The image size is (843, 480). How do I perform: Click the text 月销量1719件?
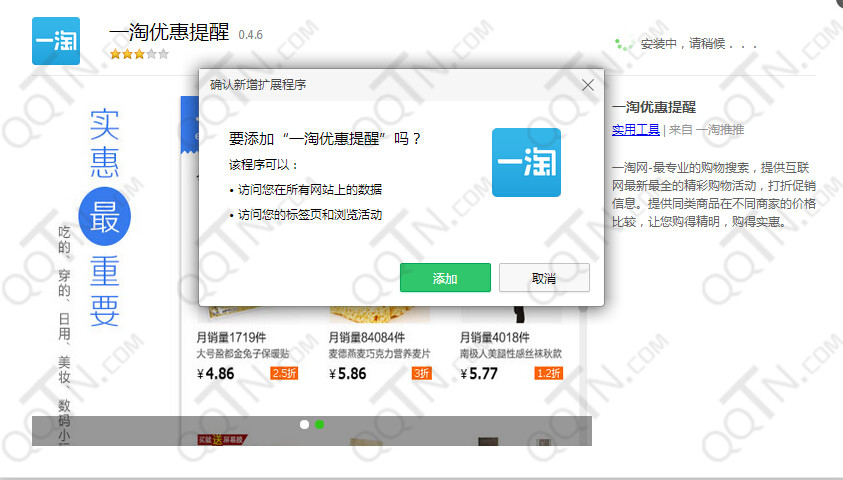[x=231, y=338]
